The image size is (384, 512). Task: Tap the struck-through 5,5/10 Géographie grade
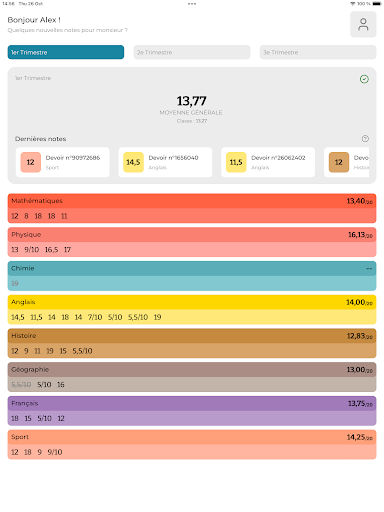pyautogui.click(x=21, y=385)
